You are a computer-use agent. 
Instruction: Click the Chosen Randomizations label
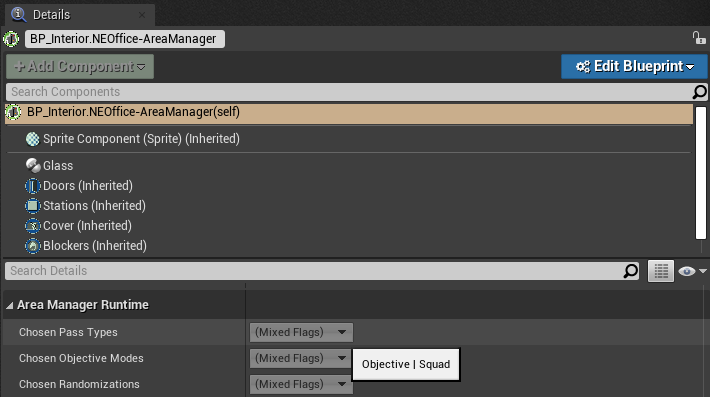[x=79, y=384]
